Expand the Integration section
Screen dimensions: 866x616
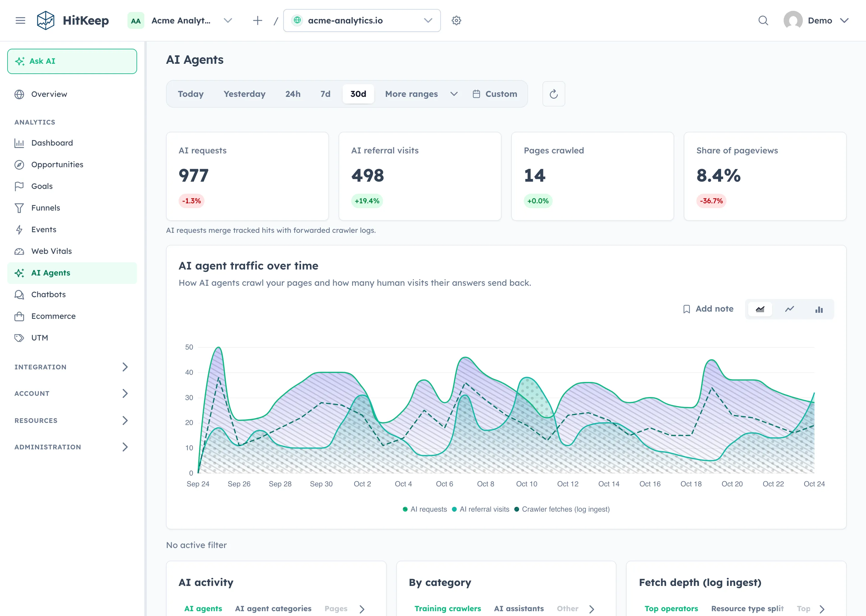(x=72, y=367)
